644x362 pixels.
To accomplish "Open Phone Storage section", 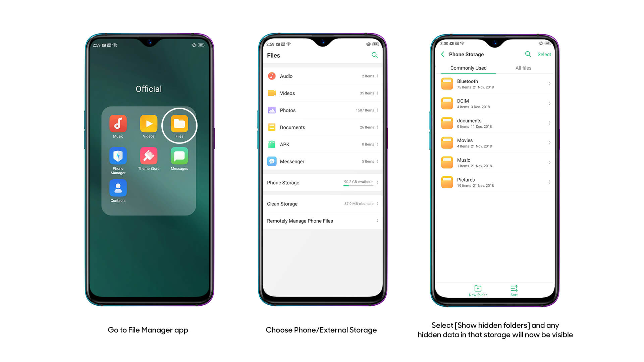I will [322, 183].
